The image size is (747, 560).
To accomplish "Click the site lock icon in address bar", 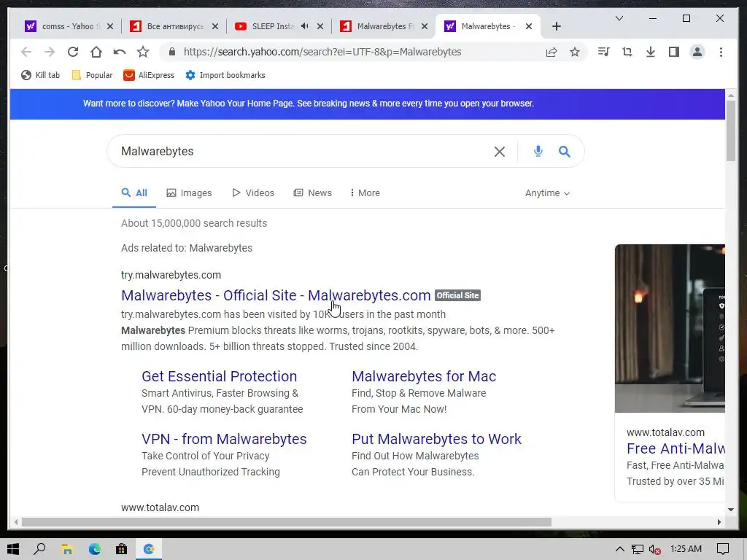I will pos(172,52).
